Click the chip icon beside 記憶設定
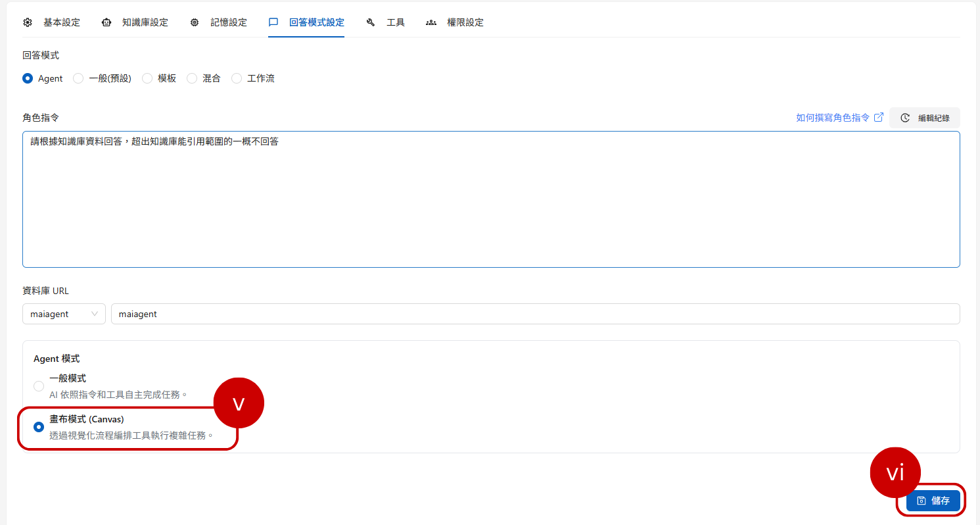This screenshot has width=980, height=525. pyautogui.click(x=195, y=22)
